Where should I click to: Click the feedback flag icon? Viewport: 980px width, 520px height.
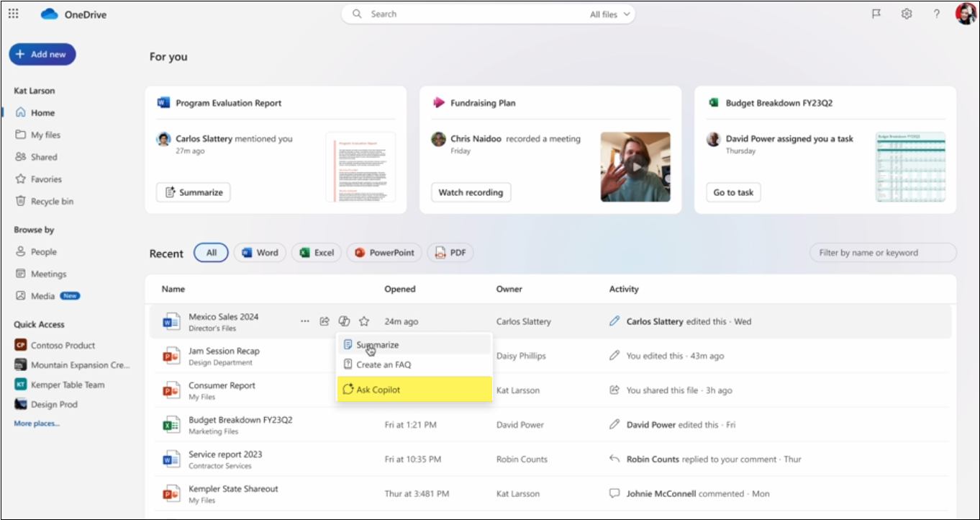pos(876,13)
